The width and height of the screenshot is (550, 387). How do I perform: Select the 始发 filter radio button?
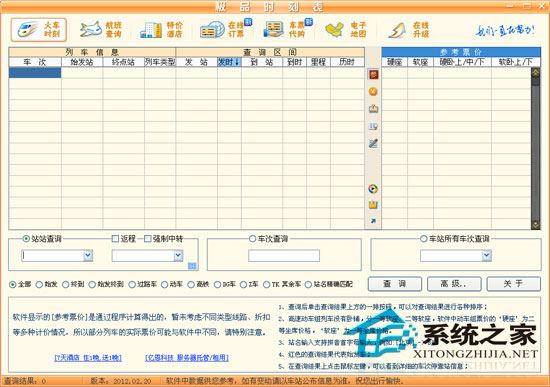[39, 284]
